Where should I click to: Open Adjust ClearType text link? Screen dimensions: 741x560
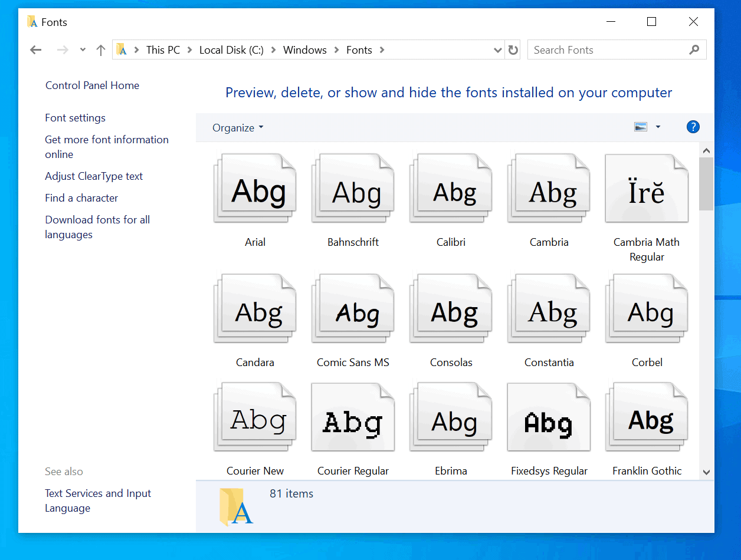pos(94,176)
